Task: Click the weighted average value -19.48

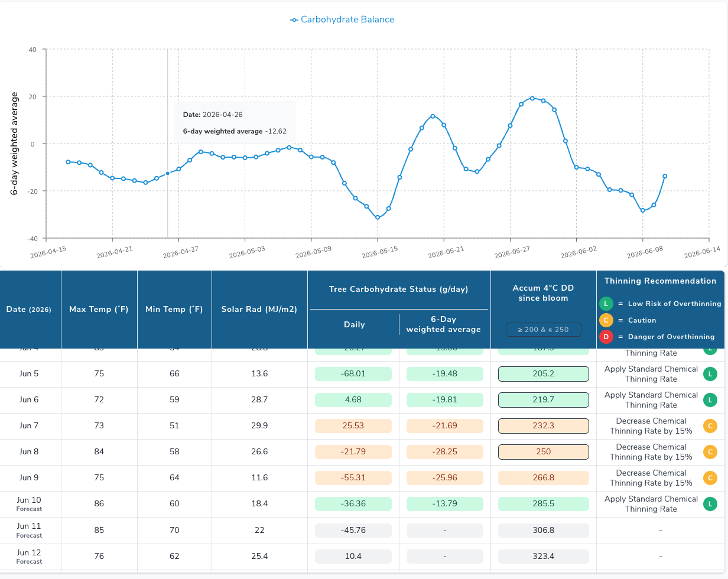Action: pos(444,374)
